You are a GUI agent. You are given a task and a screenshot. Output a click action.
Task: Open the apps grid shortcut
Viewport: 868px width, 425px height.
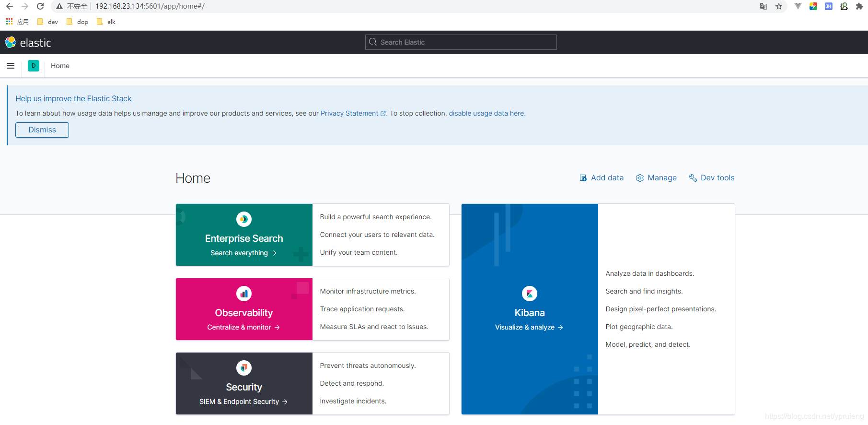9,22
